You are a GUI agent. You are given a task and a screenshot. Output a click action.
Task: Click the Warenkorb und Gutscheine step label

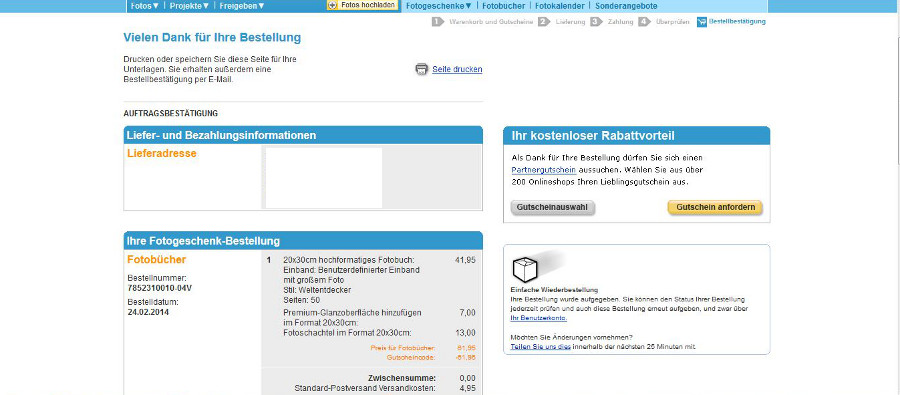(x=491, y=22)
